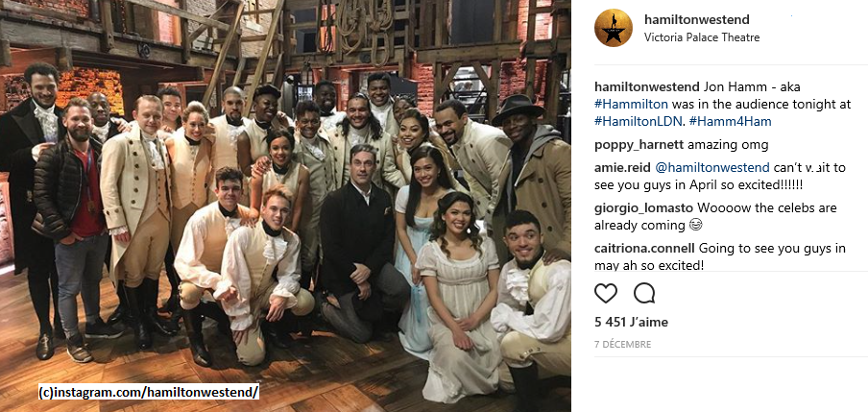Open the giorgio_lomasto commenter profile

point(644,208)
